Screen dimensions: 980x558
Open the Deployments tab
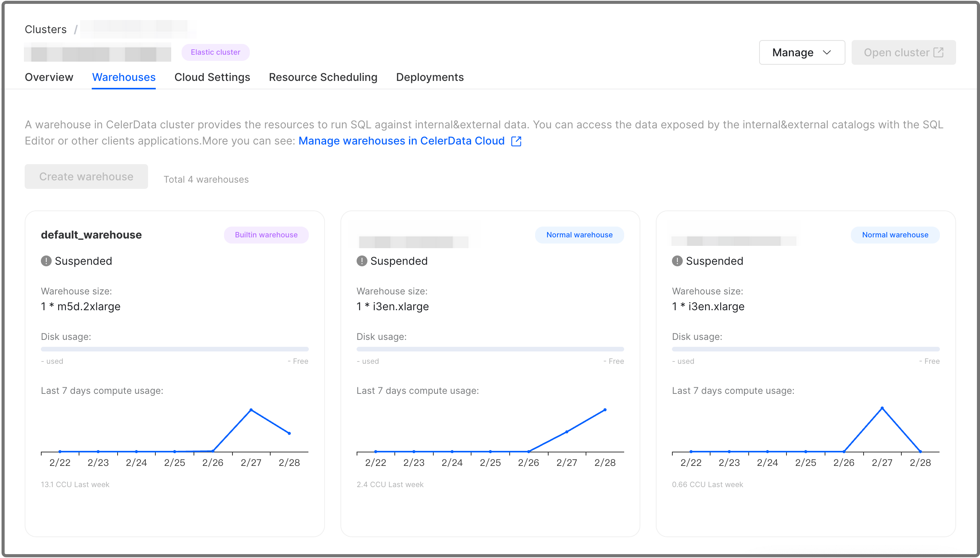coord(430,77)
